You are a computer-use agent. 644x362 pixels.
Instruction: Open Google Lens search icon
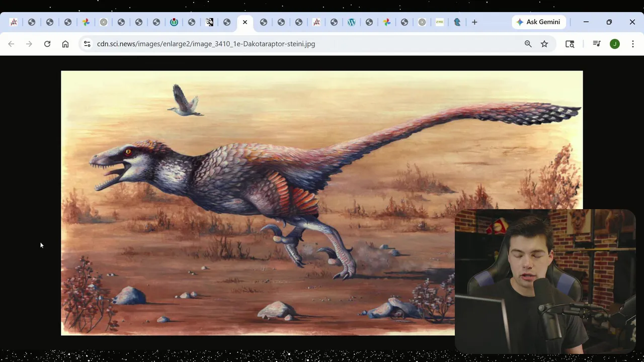pos(570,44)
